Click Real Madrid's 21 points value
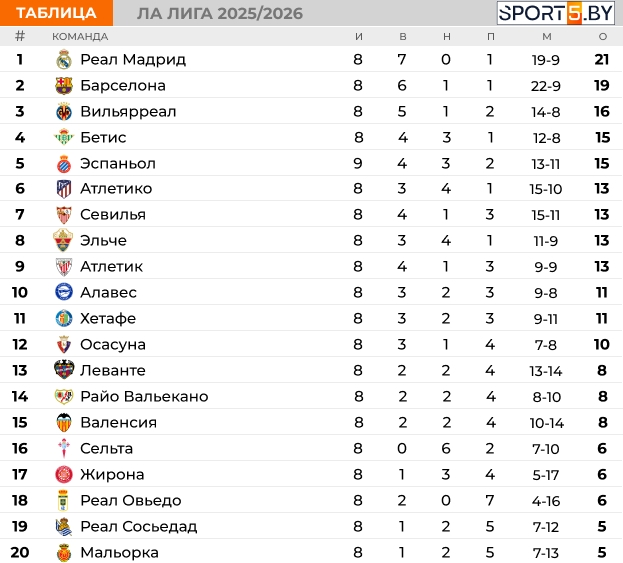Viewport: 623px width, 563px height. (x=602, y=59)
